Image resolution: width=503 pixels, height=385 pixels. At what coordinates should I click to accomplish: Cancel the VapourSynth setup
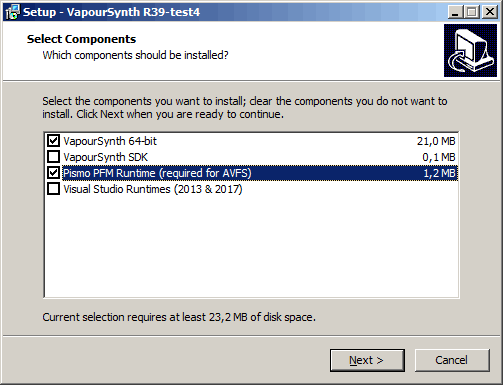click(452, 360)
